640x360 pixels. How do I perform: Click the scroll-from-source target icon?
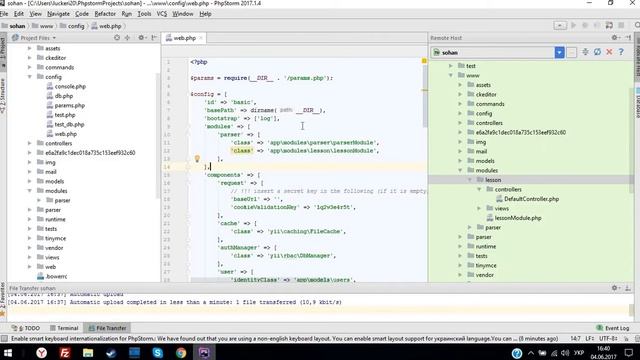click(117, 38)
